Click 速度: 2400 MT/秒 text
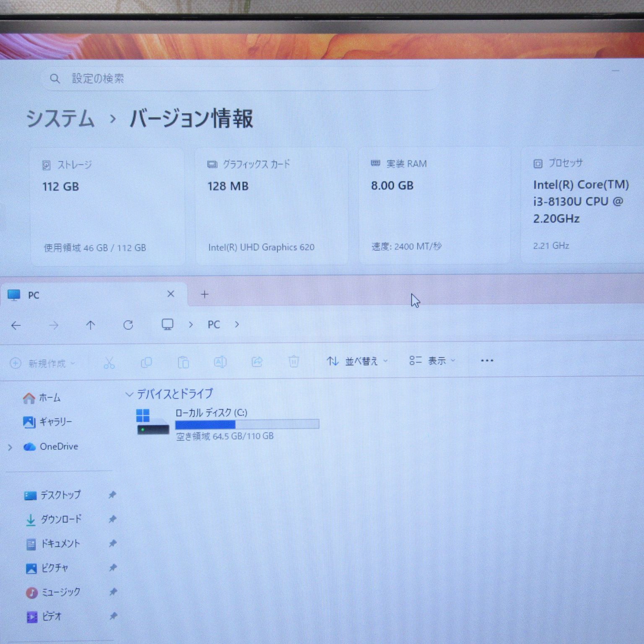Image resolution: width=644 pixels, height=644 pixels. click(407, 247)
